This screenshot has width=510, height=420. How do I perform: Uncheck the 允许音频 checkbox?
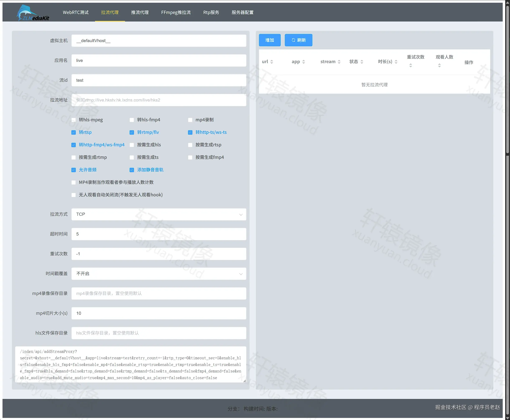point(74,170)
